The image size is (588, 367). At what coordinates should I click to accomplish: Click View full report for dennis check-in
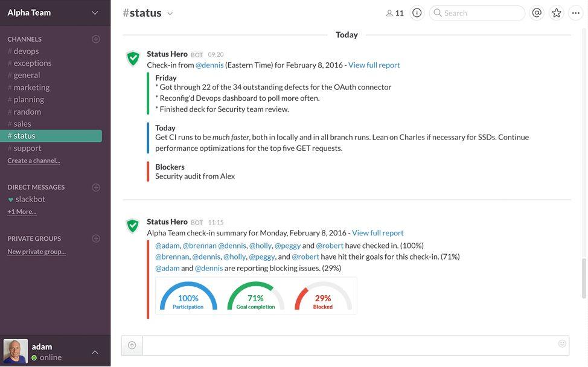[374, 65]
